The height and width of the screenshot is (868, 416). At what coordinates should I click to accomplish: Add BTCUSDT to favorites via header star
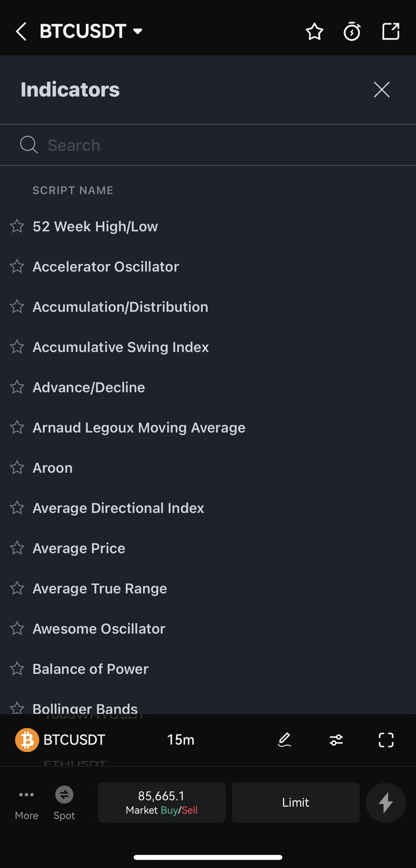pos(314,31)
